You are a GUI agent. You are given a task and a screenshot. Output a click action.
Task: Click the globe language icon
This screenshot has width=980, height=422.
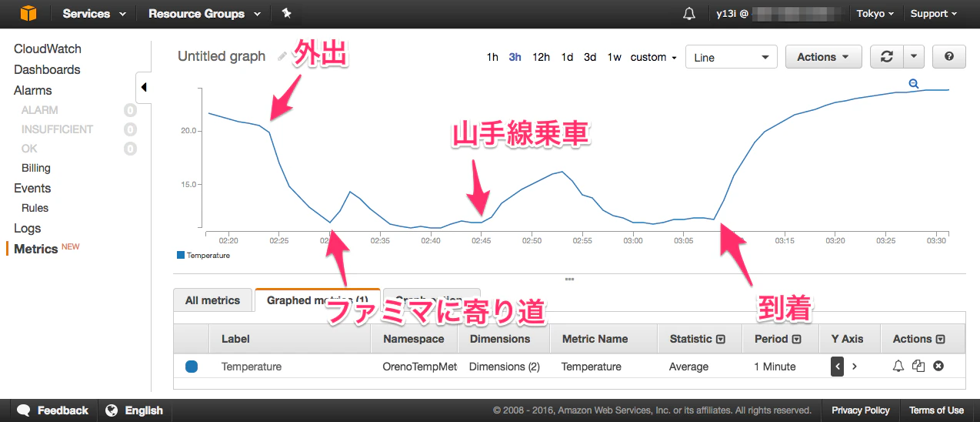[x=112, y=410]
